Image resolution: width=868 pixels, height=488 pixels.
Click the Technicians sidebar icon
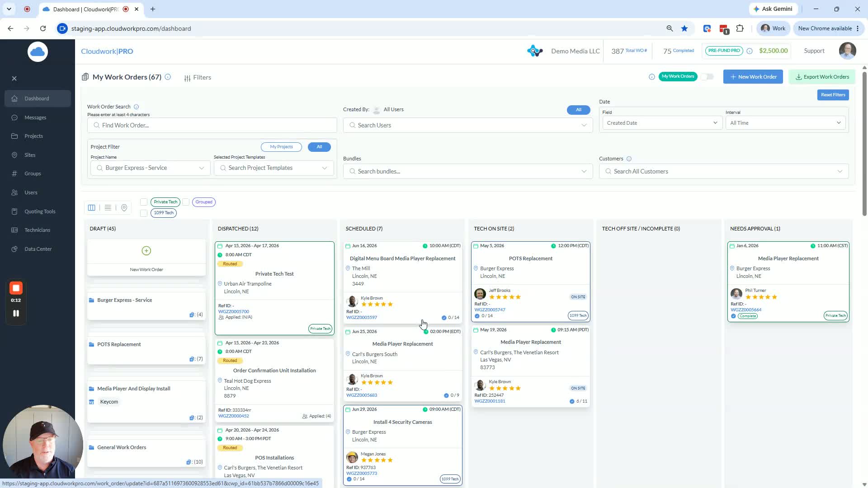click(x=14, y=230)
